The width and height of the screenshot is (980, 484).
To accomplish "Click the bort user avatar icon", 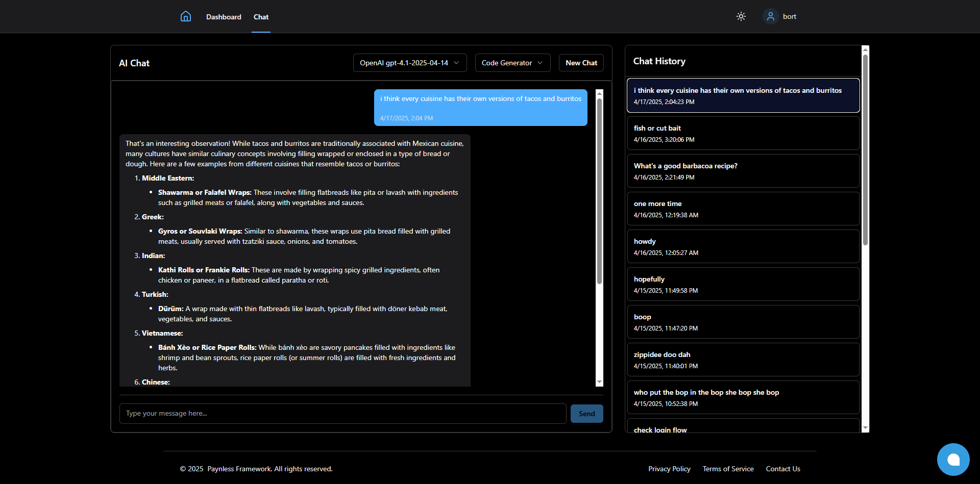I will (x=771, y=16).
